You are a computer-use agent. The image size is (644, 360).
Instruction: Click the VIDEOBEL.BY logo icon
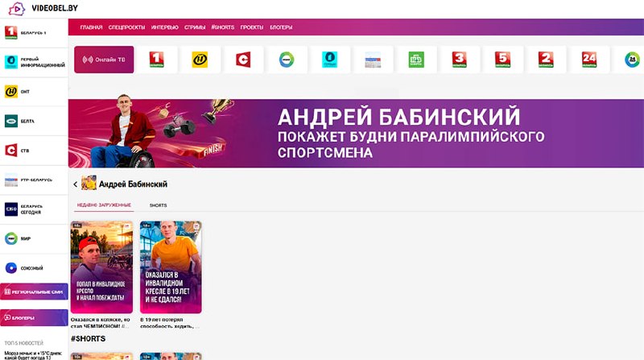click(17, 8)
